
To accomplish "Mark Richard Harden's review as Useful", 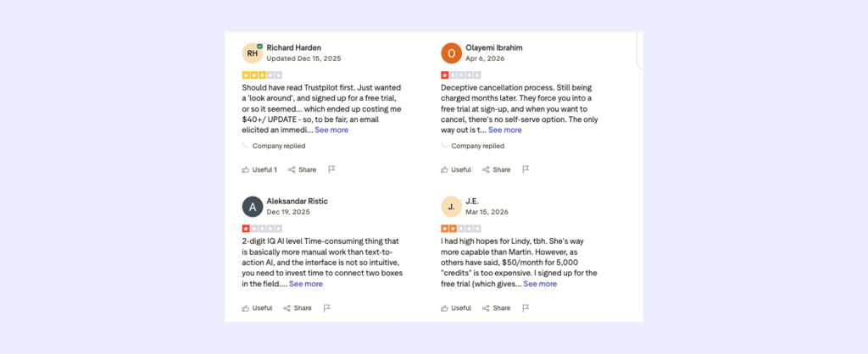I will (x=259, y=169).
